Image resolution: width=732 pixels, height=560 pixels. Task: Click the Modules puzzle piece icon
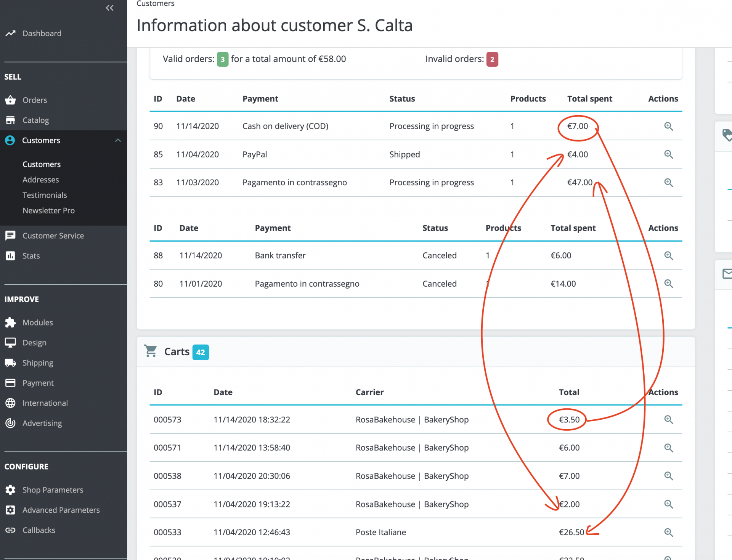(10, 323)
